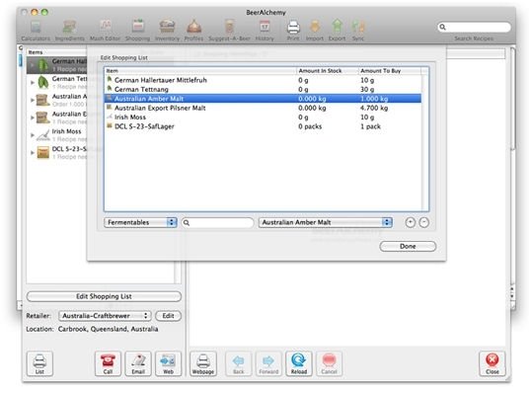Open the Fermentables category dropdown
This screenshot has width=532, height=394.
point(140,222)
